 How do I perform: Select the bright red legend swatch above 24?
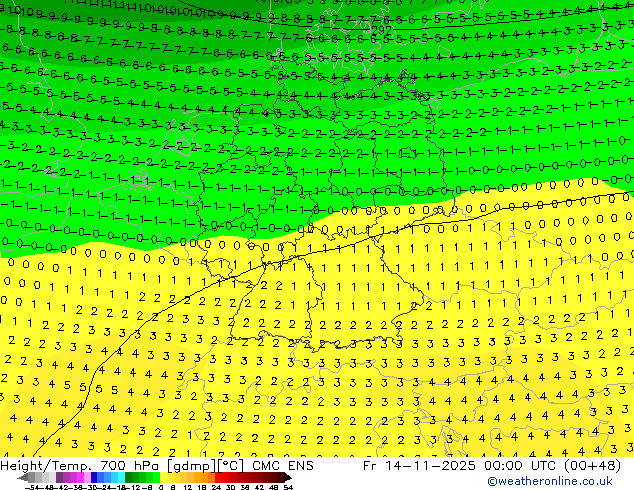pyautogui.click(x=218, y=477)
